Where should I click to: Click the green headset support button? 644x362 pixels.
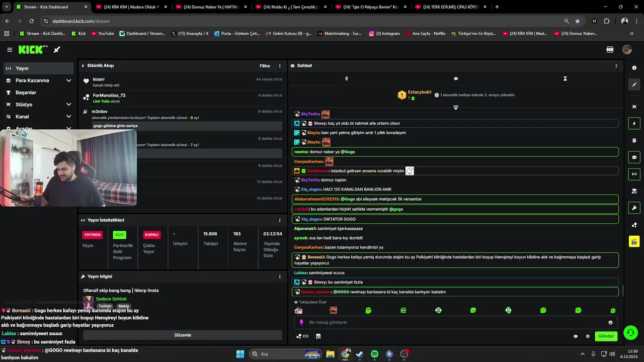point(630,332)
